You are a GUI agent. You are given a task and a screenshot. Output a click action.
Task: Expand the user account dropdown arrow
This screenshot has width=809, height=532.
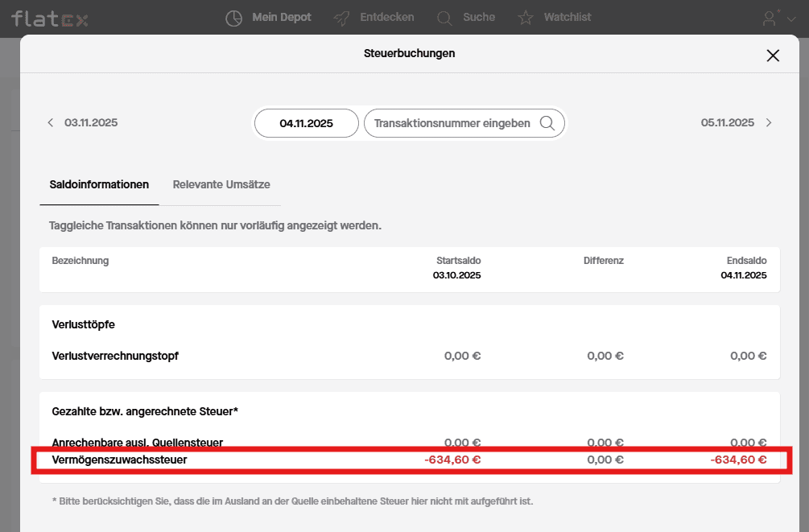point(790,19)
